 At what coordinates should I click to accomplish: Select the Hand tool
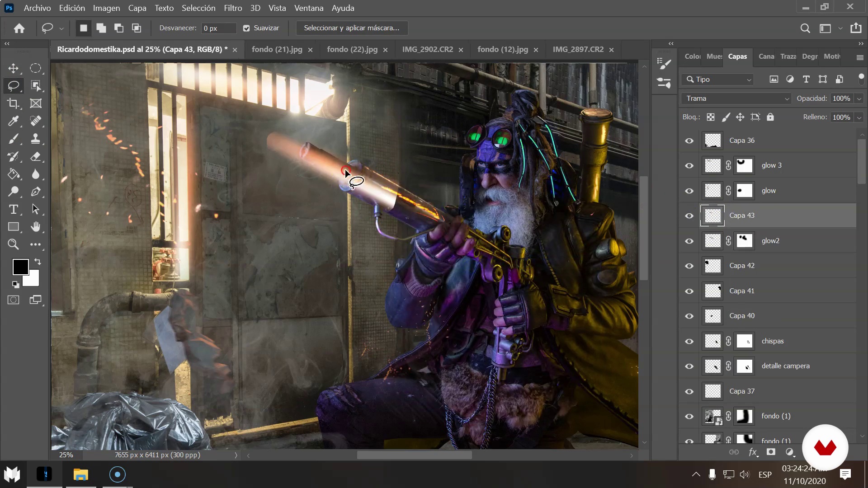(x=36, y=227)
